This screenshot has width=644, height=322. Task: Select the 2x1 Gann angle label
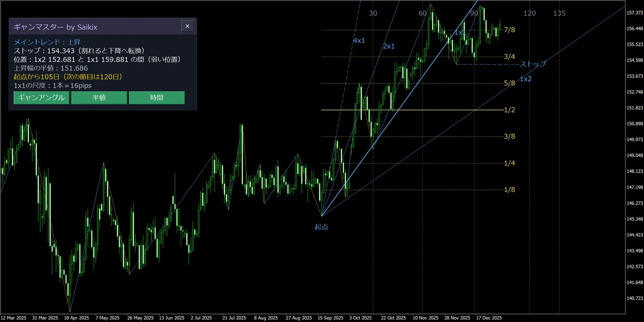point(389,46)
